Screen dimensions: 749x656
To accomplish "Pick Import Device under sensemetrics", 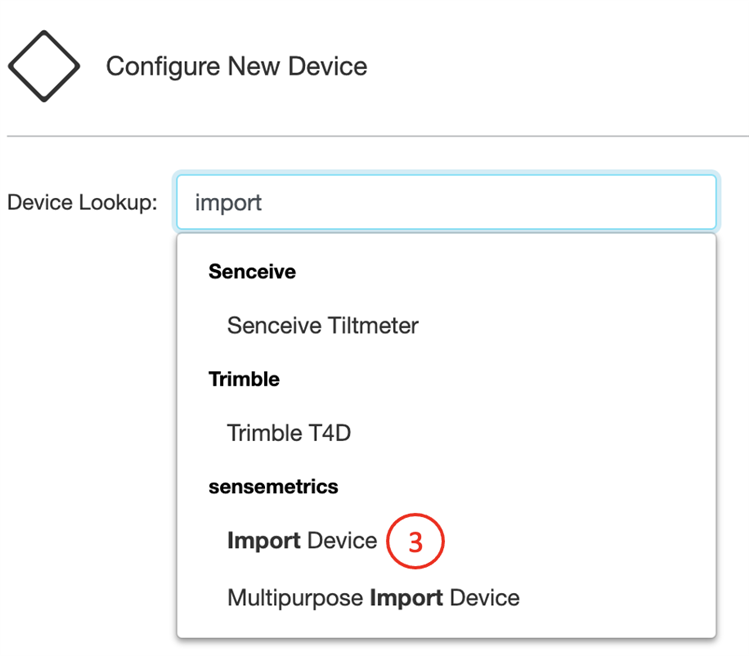I will point(302,541).
